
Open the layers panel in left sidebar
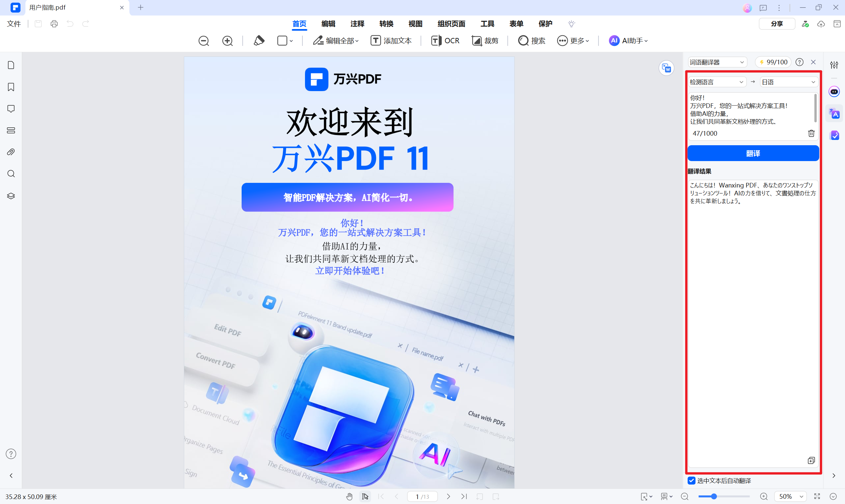[11, 196]
